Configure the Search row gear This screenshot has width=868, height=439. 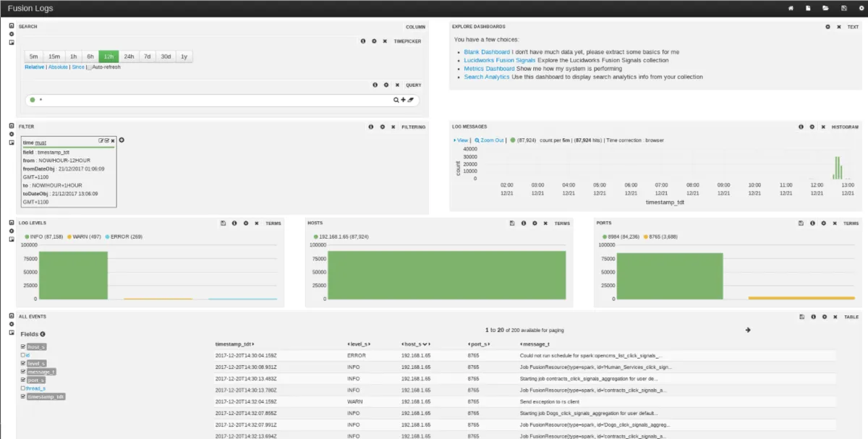coord(12,34)
